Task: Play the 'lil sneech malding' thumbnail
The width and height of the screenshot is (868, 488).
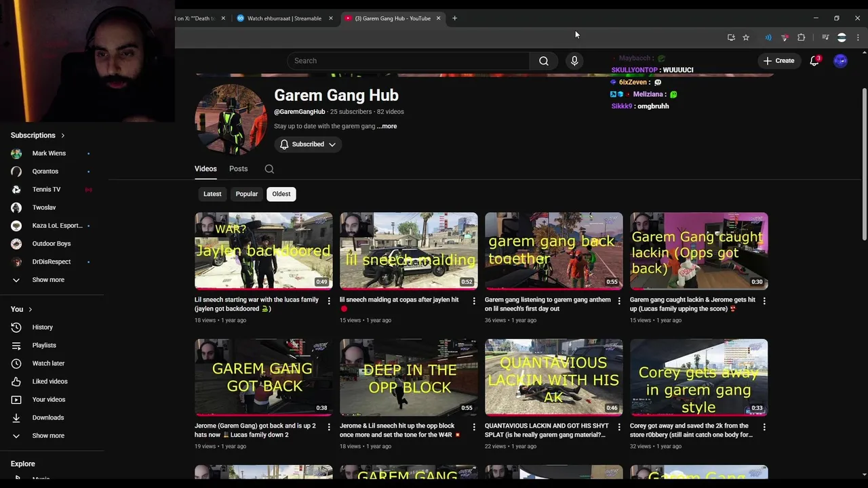Action: coord(409,251)
